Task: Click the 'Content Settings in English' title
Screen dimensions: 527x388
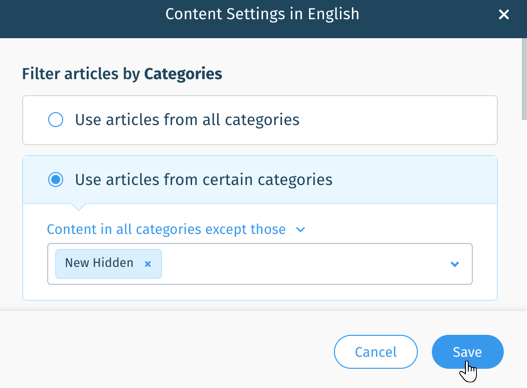Action: [x=262, y=14]
